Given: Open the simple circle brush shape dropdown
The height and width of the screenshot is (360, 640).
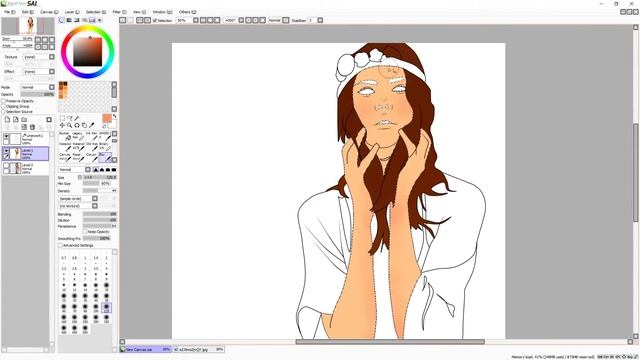Looking at the screenshot, I should pyautogui.click(x=95, y=198).
